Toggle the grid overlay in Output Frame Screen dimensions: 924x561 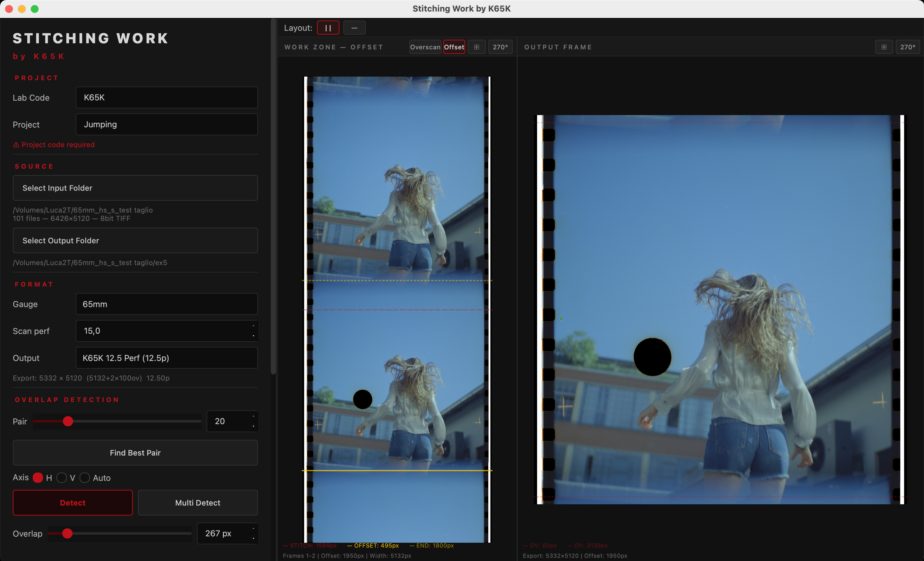(884, 47)
